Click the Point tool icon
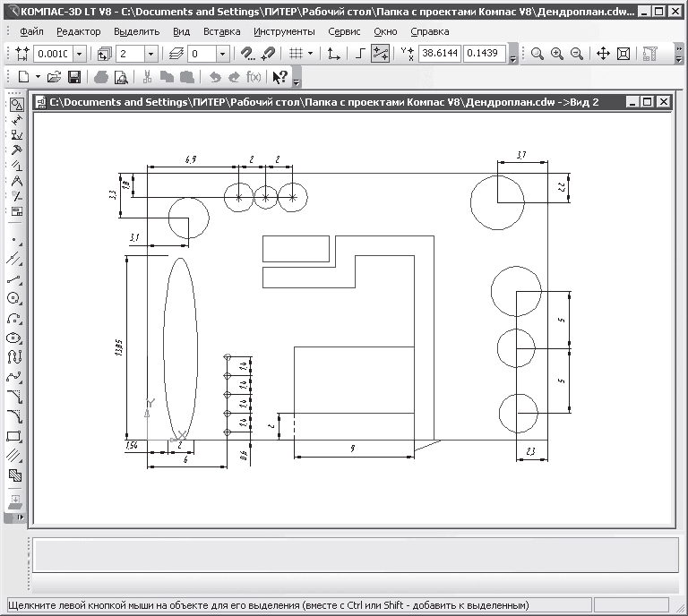 coord(14,239)
